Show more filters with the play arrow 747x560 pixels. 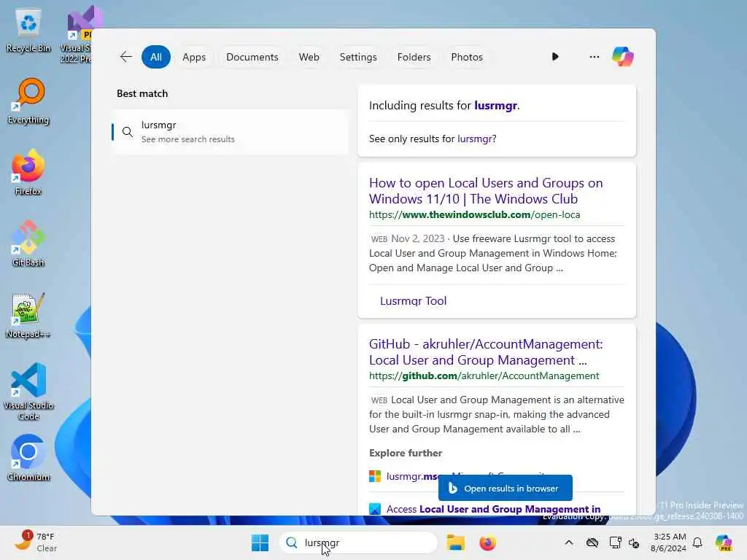(555, 57)
